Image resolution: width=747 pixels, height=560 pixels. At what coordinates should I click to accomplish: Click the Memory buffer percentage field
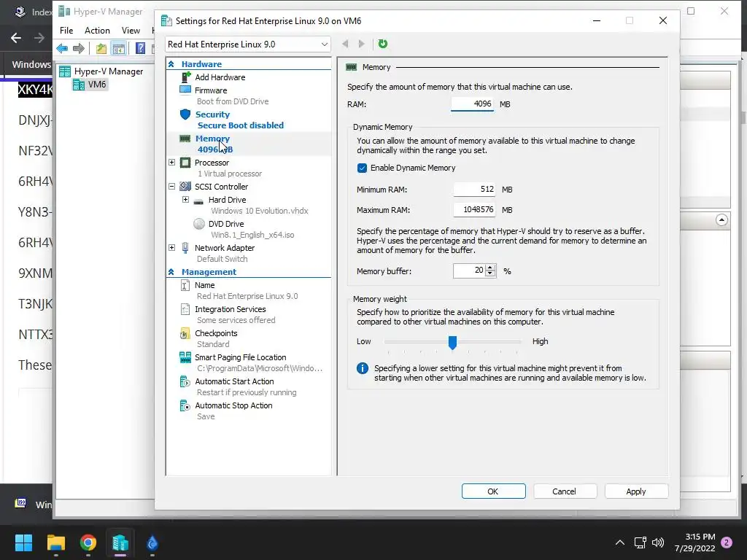point(470,271)
